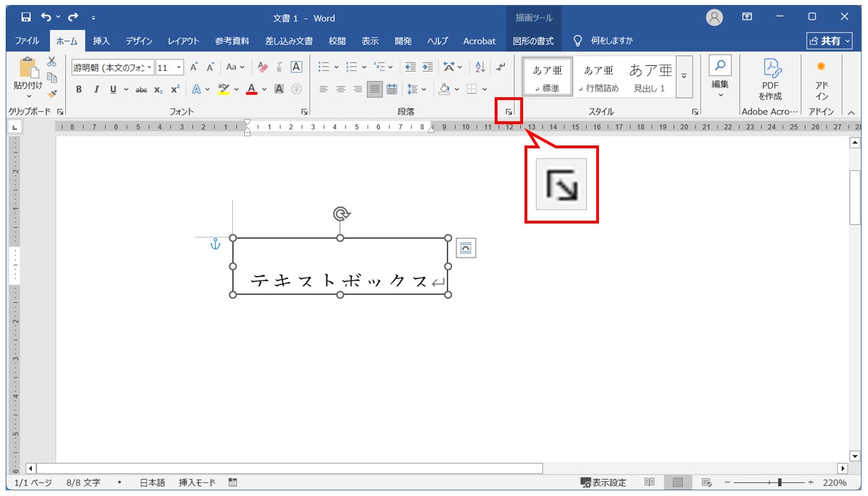Toggle Bold formatting
868x496 pixels.
coord(79,89)
